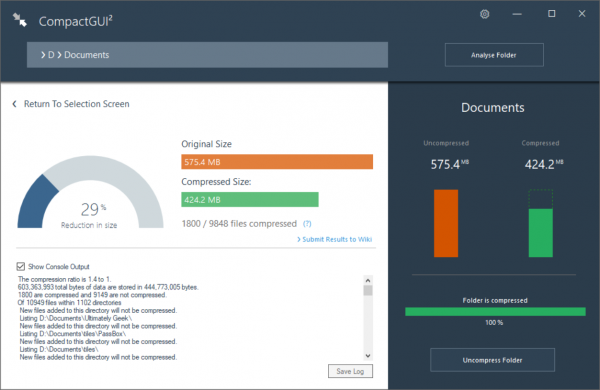Click the console scrollbar thumb

368,290
